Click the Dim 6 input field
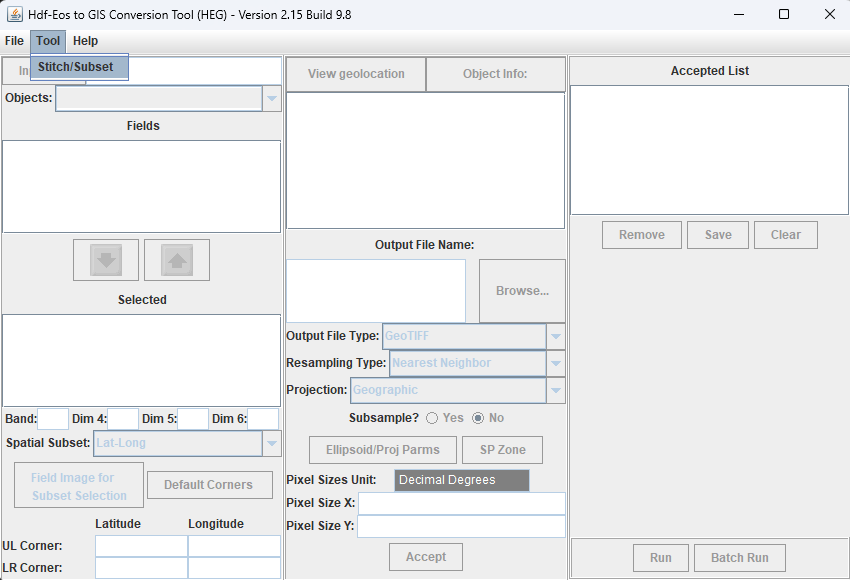 [263, 419]
